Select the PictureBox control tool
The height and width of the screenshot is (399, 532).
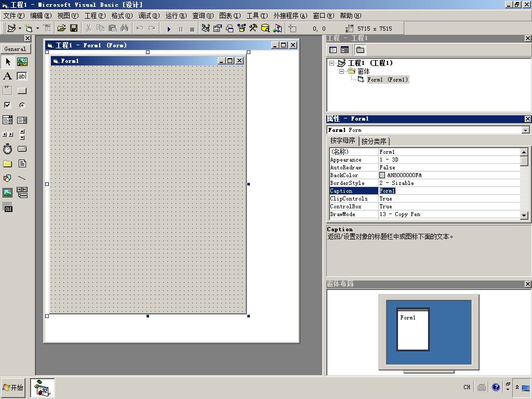(x=22, y=62)
